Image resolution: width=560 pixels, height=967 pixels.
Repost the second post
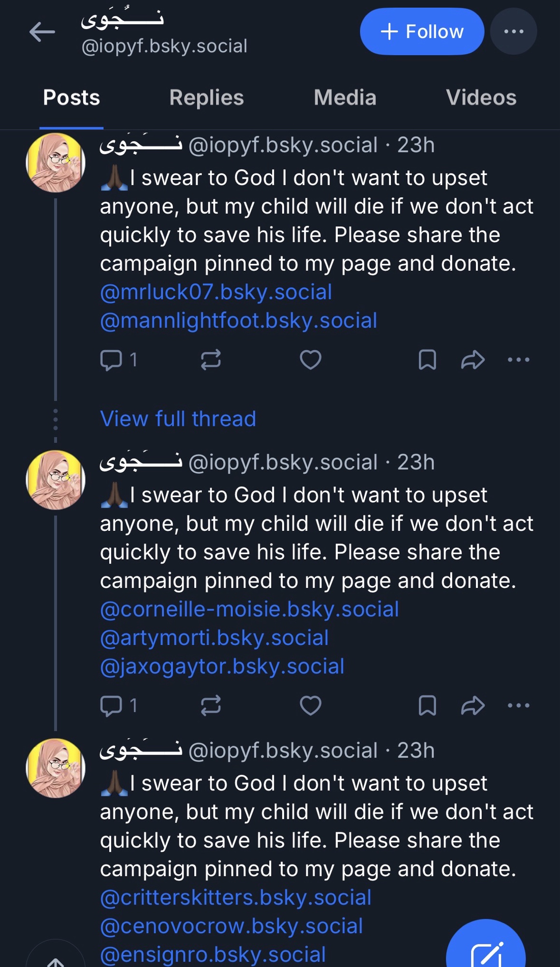click(211, 705)
